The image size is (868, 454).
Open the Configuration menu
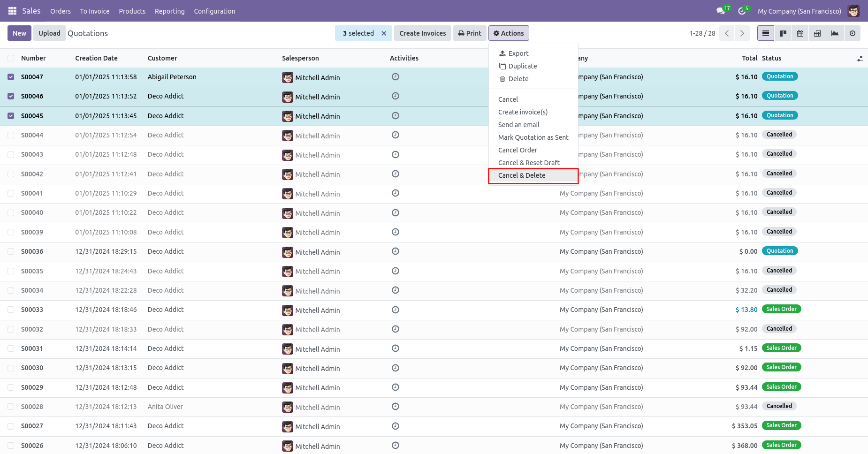214,11
